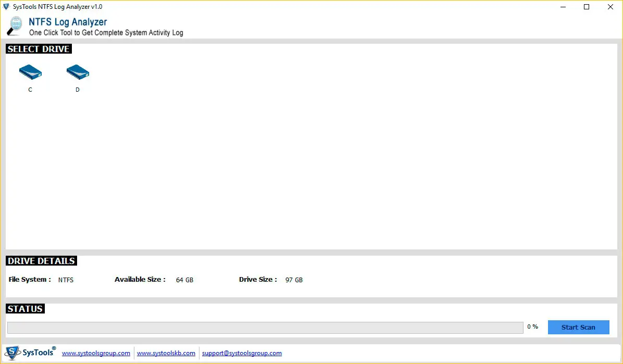Click the NTFS Log Analyzer title text

pyautogui.click(x=68, y=22)
